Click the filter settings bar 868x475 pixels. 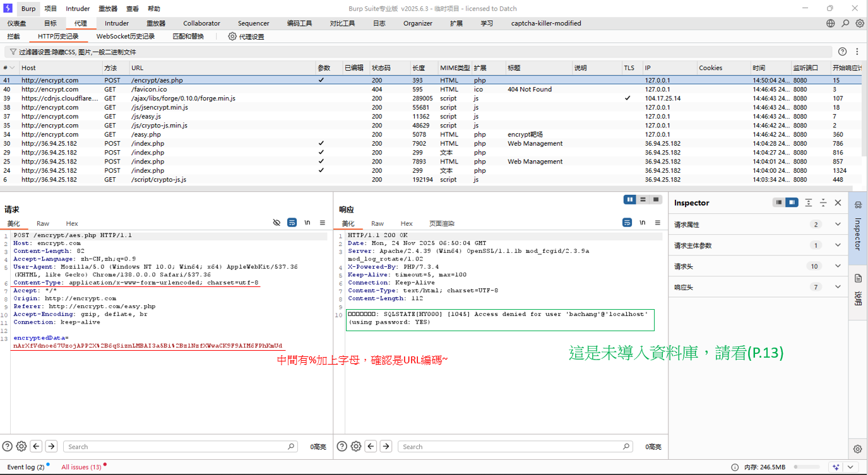(418, 52)
